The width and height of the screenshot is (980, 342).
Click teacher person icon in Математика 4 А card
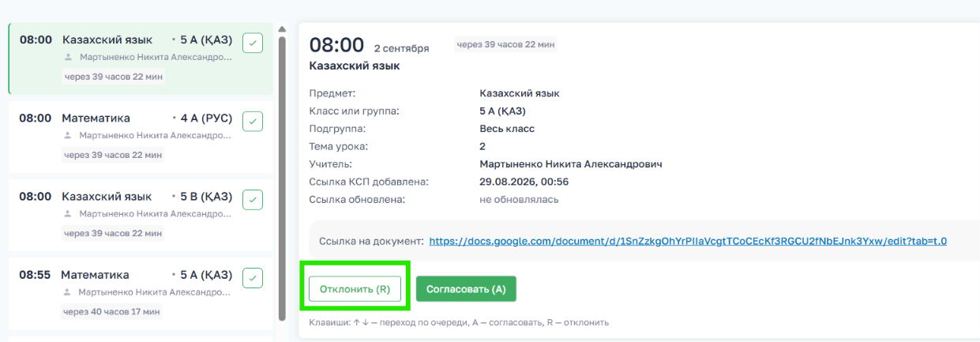[69, 136]
